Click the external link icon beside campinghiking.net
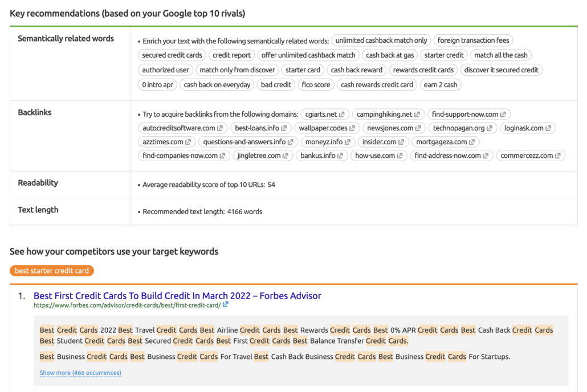Image resolution: width=587 pixels, height=392 pixels. click(416, 113)
